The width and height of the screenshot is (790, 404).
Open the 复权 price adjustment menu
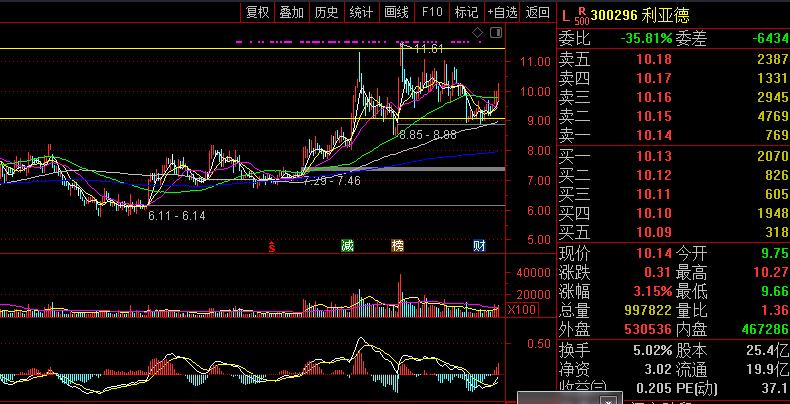click(x=258, y=12)
